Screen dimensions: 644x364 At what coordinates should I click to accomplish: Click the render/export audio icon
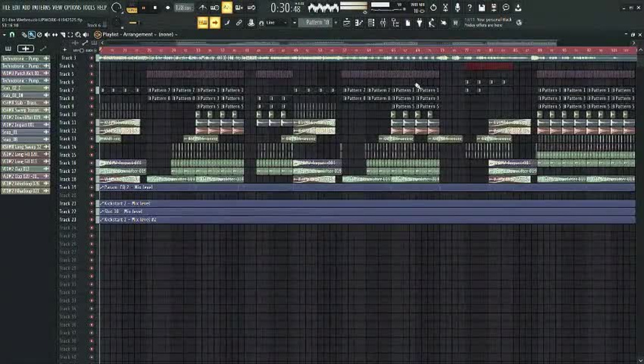(494, 7)
